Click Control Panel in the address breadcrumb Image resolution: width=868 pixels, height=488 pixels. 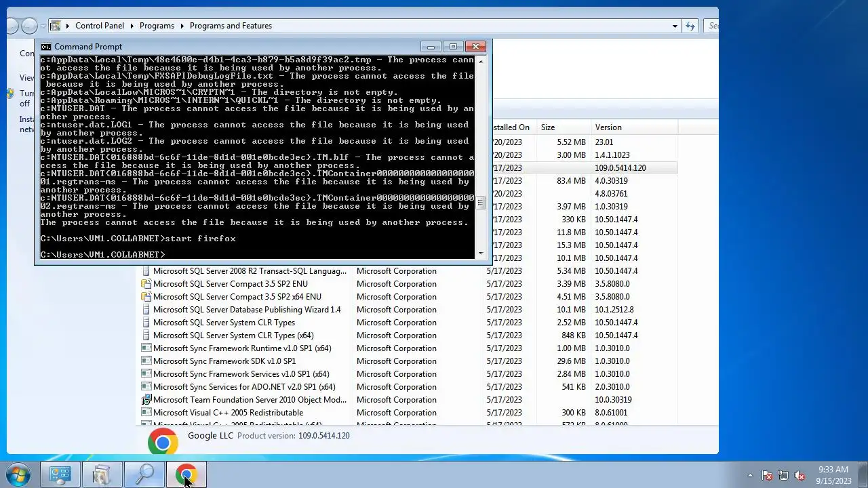(100, 26)
